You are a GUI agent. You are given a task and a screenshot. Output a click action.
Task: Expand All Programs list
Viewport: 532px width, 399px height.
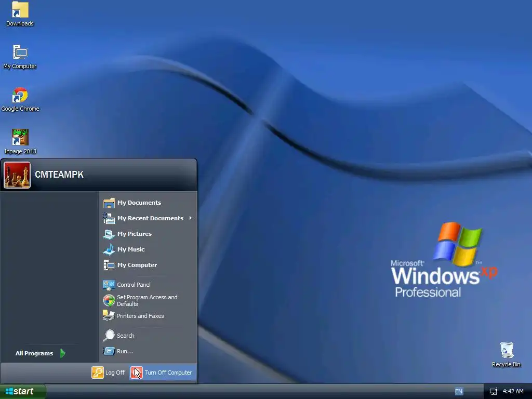(41, 353)
